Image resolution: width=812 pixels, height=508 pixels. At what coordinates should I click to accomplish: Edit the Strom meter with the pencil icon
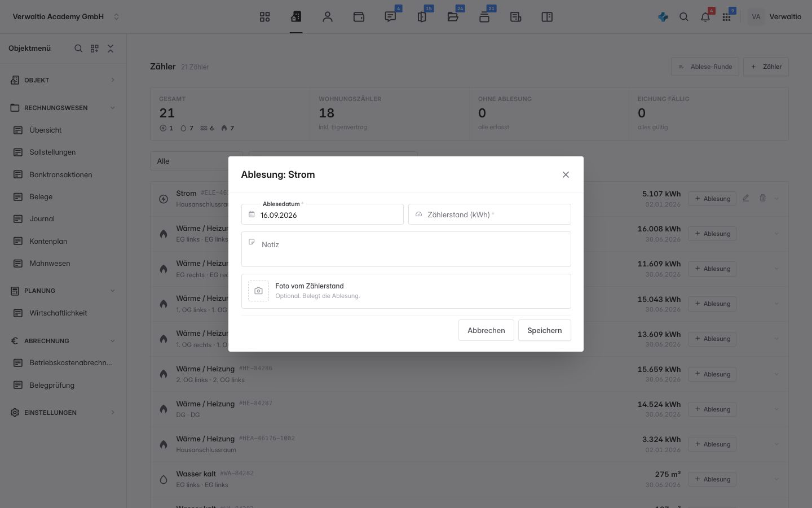point(746,198)
